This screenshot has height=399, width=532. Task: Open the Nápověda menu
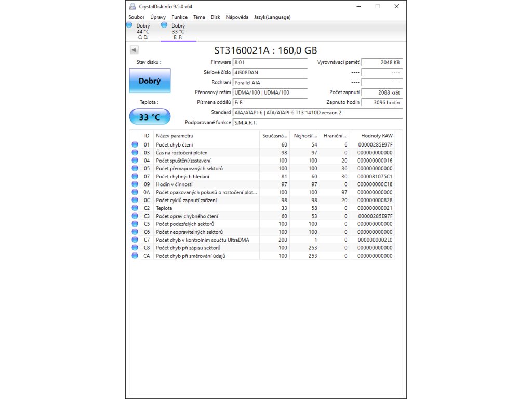[x=237, y=17]
